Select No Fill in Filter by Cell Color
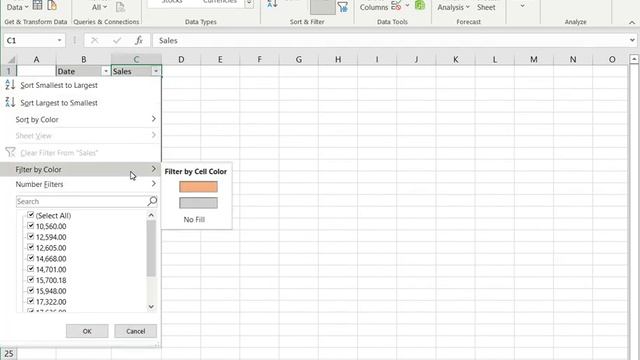 tap(194, 220)
